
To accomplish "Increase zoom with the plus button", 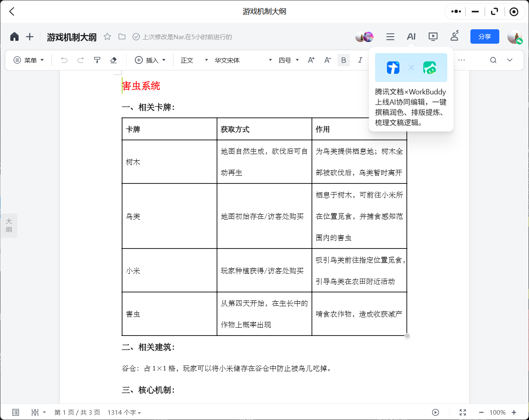I will 514,413.
